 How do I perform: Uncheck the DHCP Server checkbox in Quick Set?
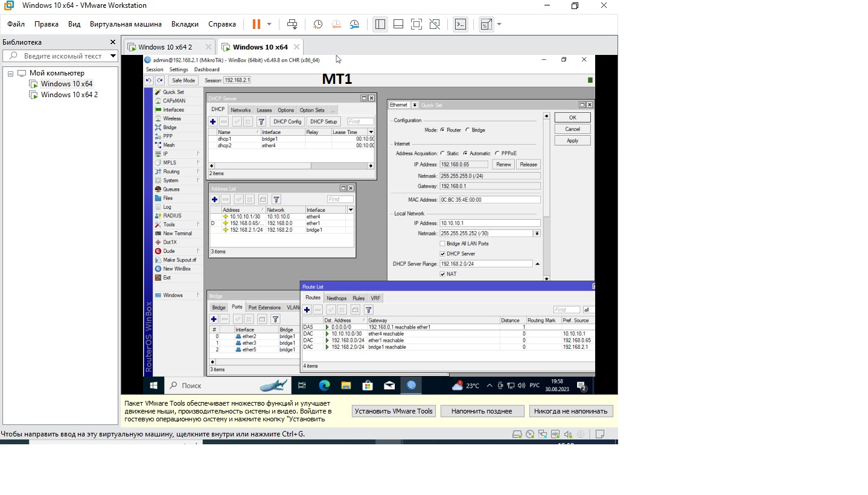(x=442, y=254)
